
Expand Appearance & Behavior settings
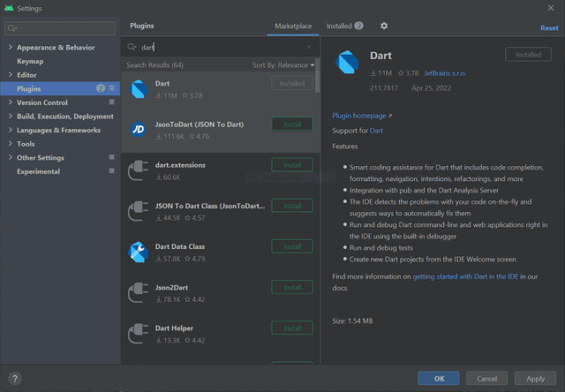click(10, 47)
